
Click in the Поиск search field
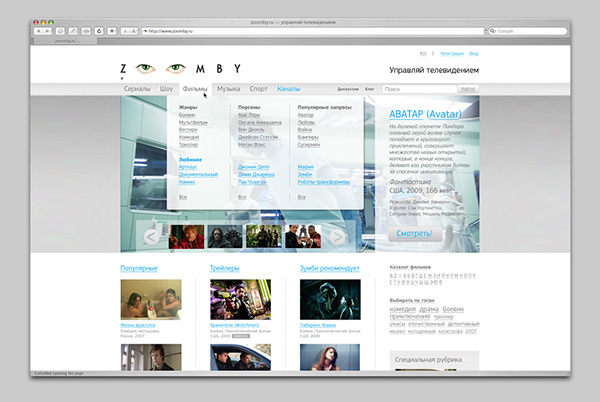click(419, 89)
